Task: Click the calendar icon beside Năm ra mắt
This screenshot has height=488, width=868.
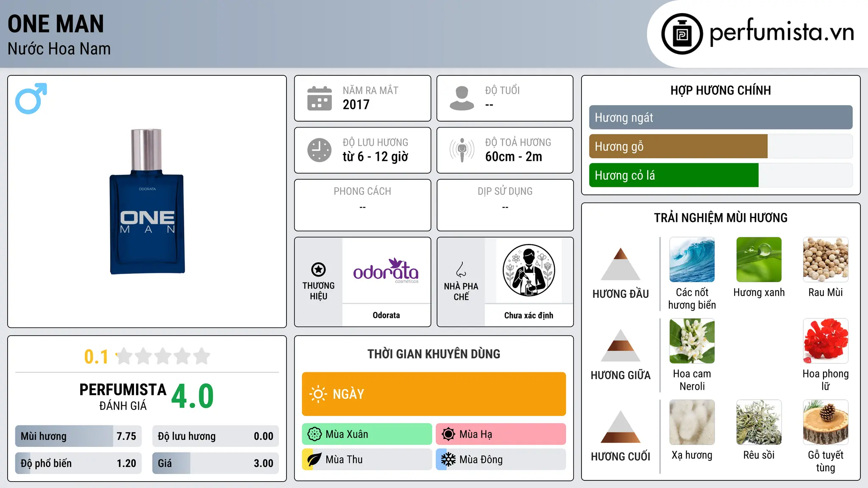Action: (x=320, y=98)
